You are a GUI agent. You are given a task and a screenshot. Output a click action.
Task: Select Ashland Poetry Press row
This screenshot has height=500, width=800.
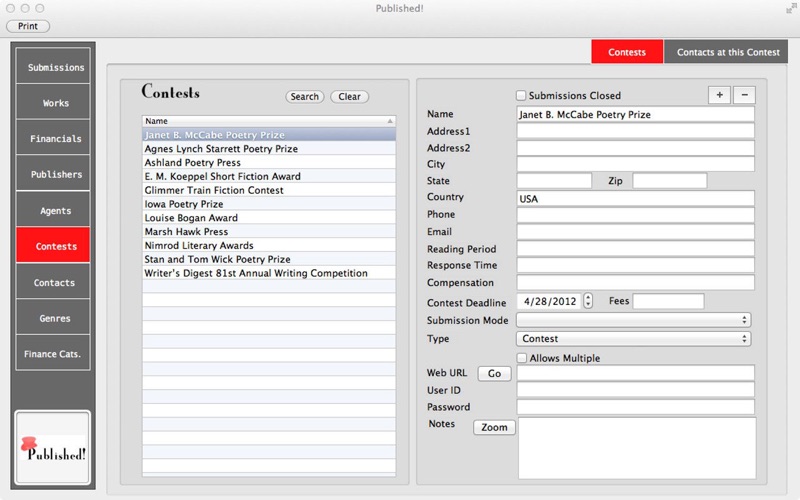pyautogui.click(x=269, y=162)
